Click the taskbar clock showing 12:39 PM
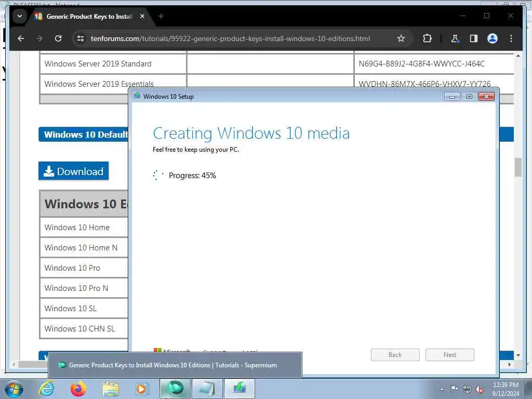The width and height of the screenshot is (532, 399). (x=506, y=389)
